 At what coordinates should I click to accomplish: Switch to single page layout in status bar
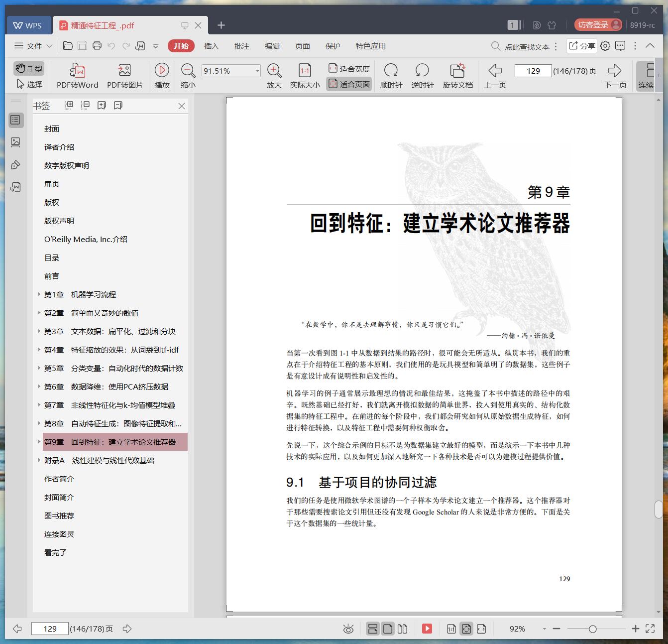tap(388, 629)
